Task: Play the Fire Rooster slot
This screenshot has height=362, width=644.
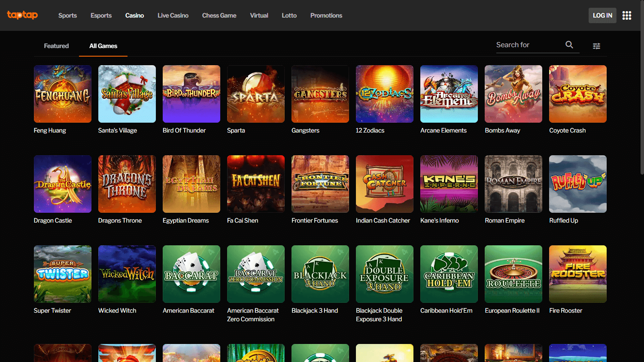Action: tap(577, 274)
